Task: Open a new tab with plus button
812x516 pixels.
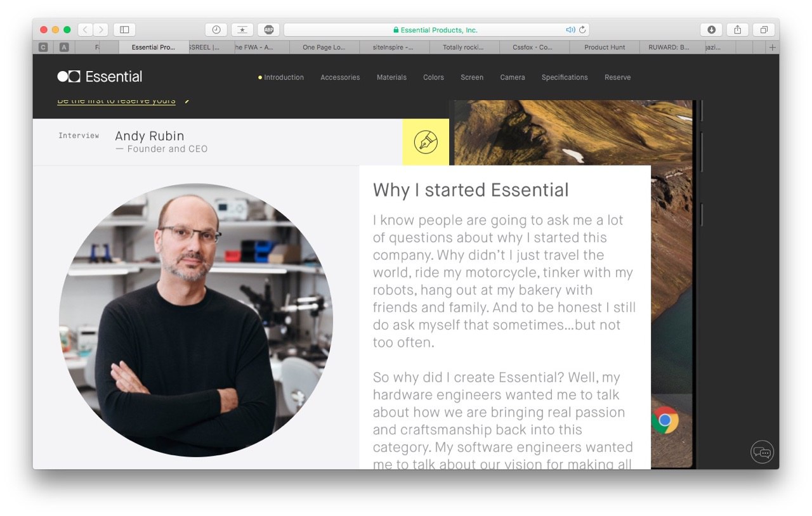Action: [x=772, y=48]
